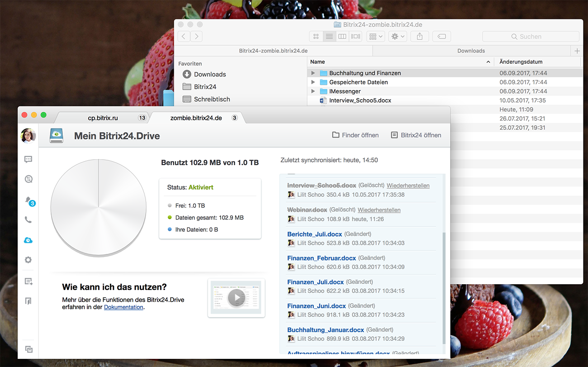Click the Buchhaltung und Finanzen folder icon
This screenshot has width=588, height=367.
(x=323, y=73)
